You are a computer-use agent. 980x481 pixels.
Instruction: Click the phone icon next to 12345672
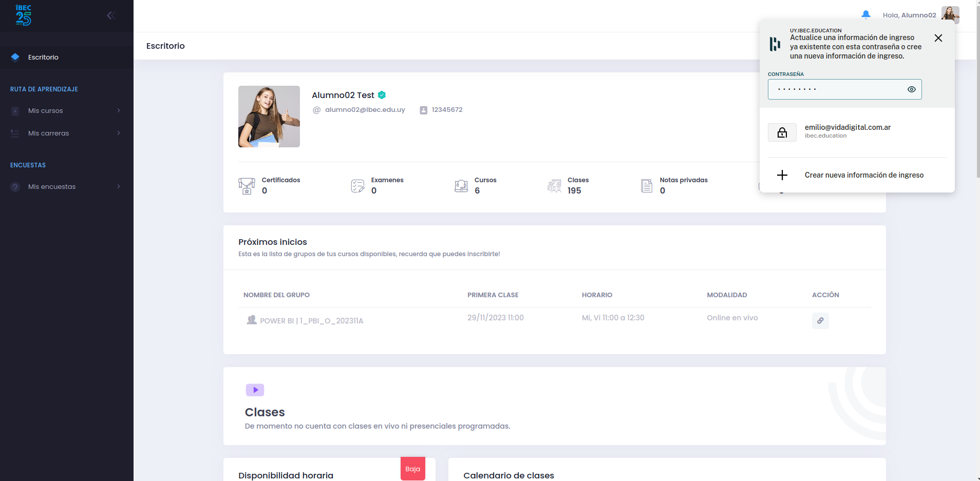423,109
